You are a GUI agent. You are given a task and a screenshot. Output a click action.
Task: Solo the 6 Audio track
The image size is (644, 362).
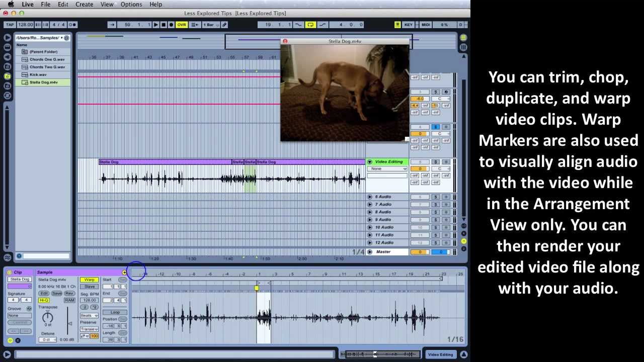pos(436,197)
